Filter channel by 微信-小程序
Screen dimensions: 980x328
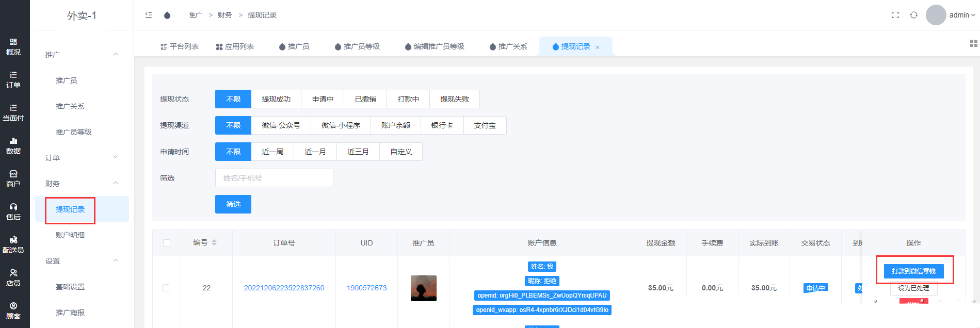click(341, 125)
